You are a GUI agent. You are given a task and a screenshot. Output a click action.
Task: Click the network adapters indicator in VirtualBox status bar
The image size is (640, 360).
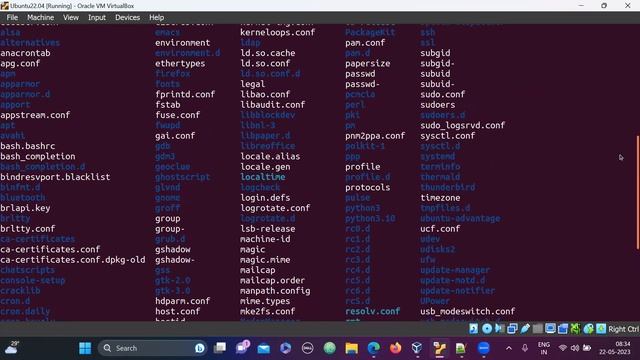512,329
